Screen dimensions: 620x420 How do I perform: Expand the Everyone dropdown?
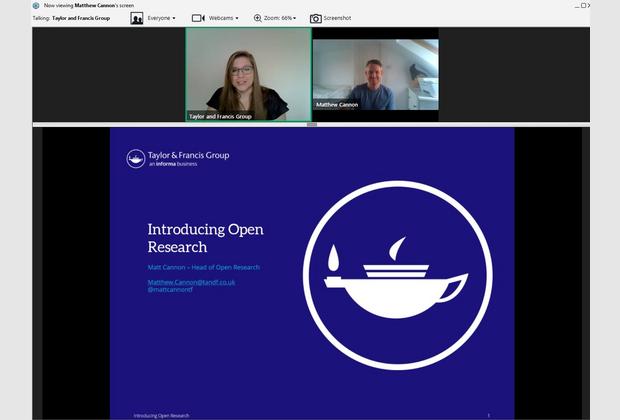pos(161,18)
